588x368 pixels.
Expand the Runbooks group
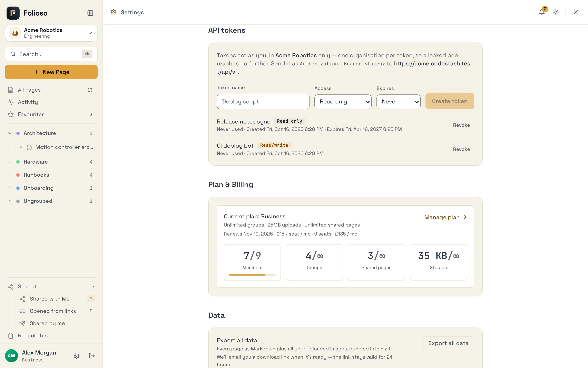tap(10, 175)
